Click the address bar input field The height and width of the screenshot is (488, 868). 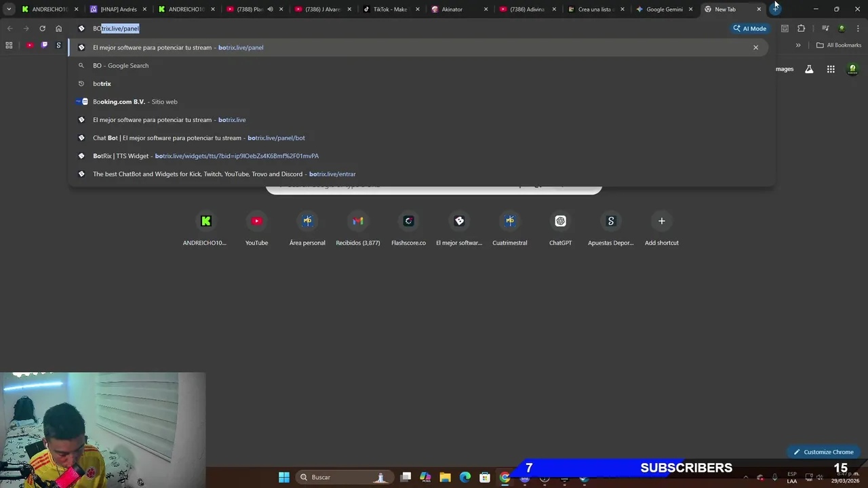pos(407,28)
